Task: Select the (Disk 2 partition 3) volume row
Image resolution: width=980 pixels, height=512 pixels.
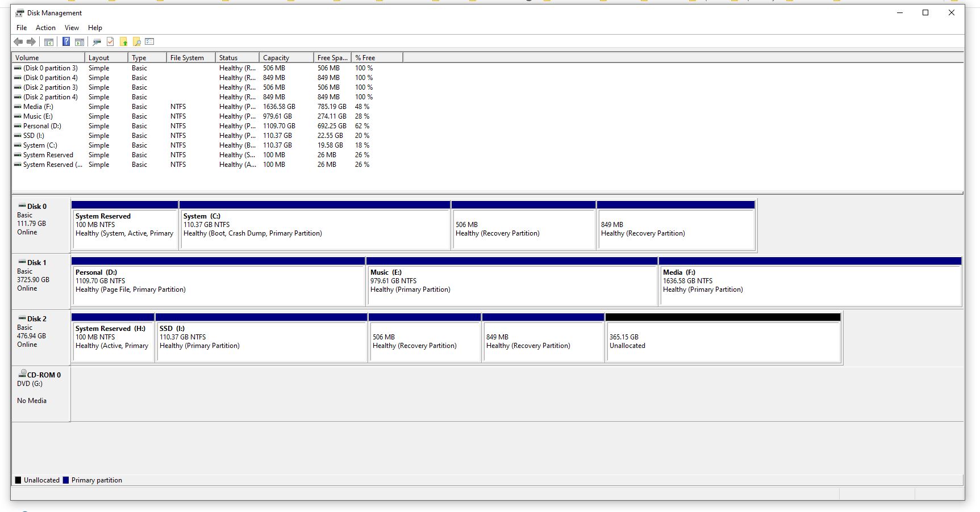Action: pyautogui.click(x=207, y=87)
